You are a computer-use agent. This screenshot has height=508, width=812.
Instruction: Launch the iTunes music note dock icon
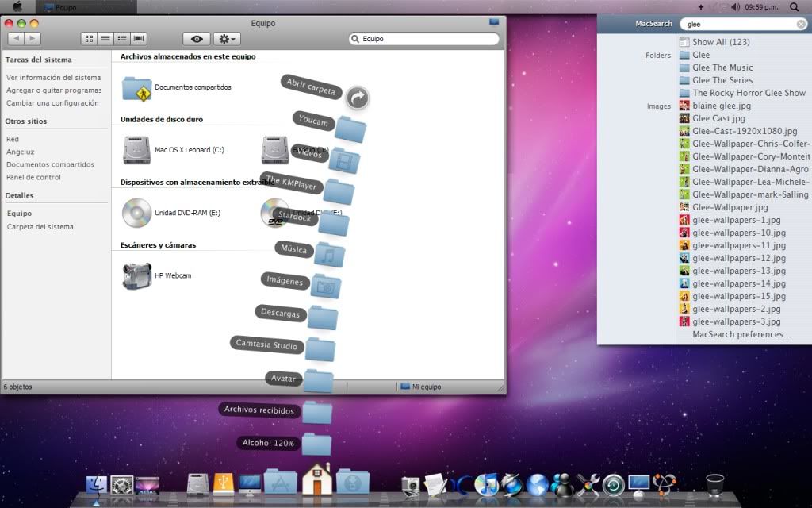(486, 485)
